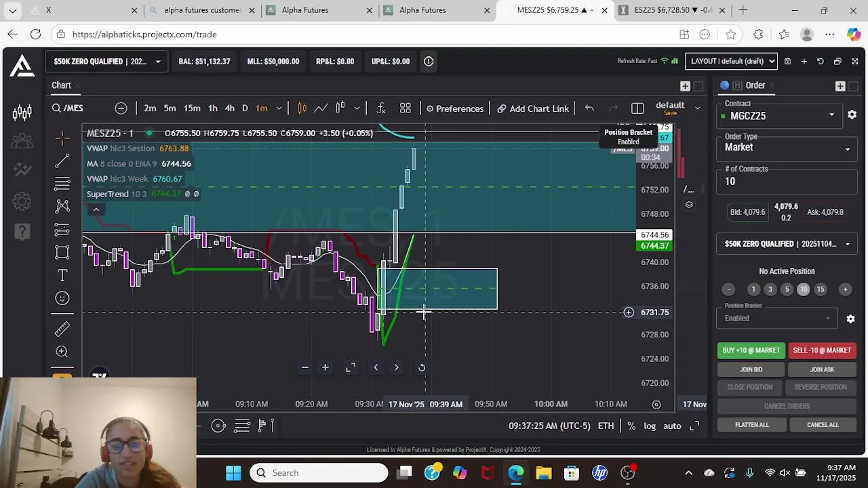Open the order panel account dropdown
The image size is (868, 488).
pyautogui.click(x=787, y=244)
